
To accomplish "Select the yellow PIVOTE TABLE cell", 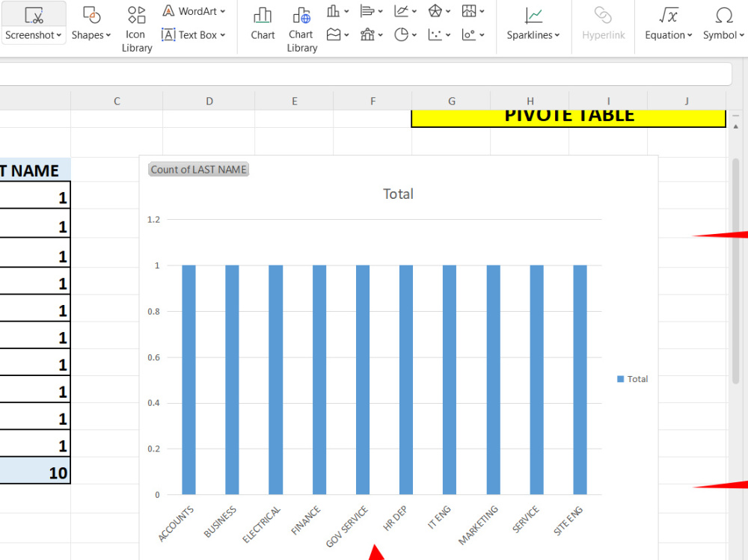I will pos(568,118).
